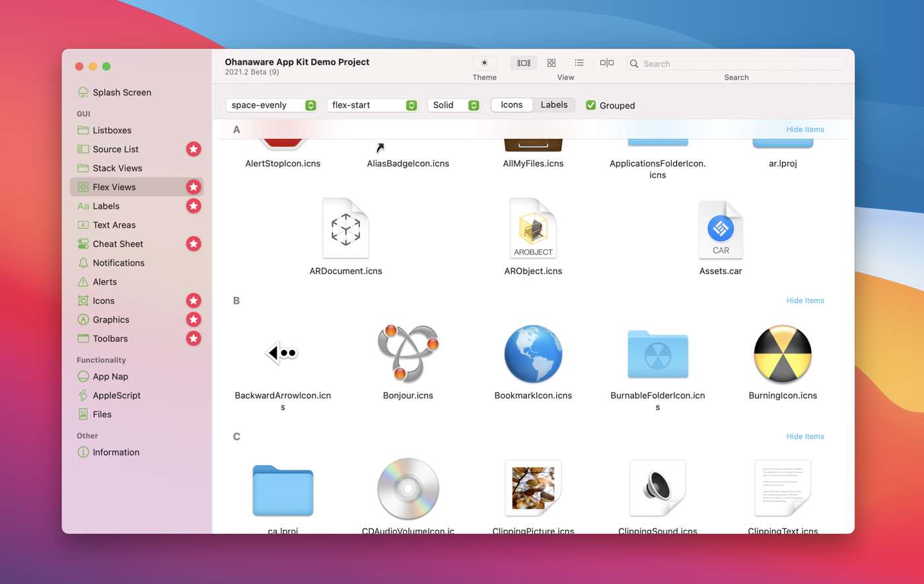The image size is (924, 584).
Task: Open the Solid style dropdown
Action: coord(454,105)
